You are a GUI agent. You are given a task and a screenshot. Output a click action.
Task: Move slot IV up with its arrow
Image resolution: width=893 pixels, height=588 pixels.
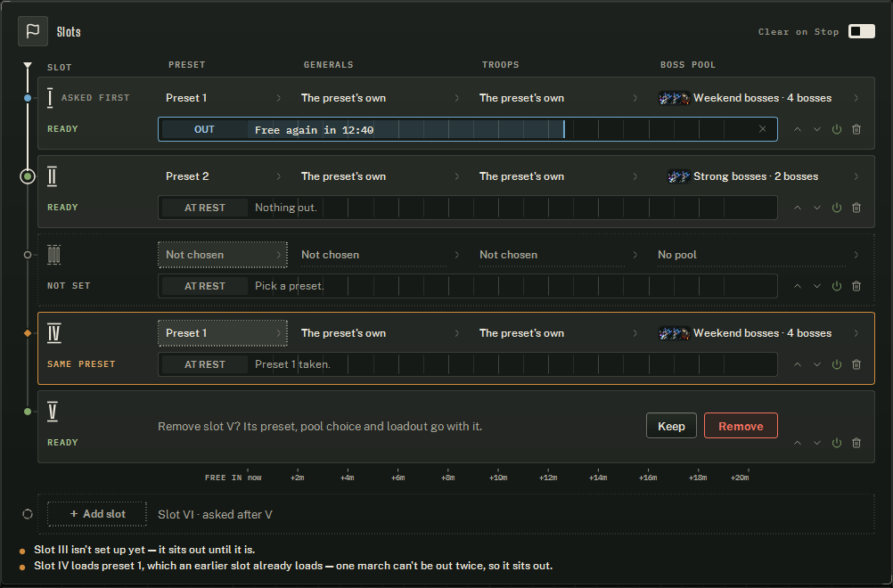pos(798,364)
